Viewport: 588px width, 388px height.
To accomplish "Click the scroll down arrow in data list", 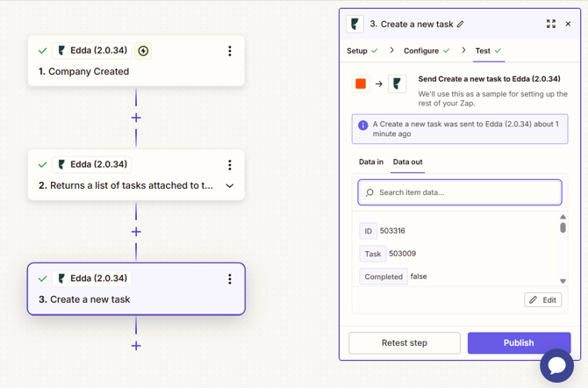I will tap(563, 282).
